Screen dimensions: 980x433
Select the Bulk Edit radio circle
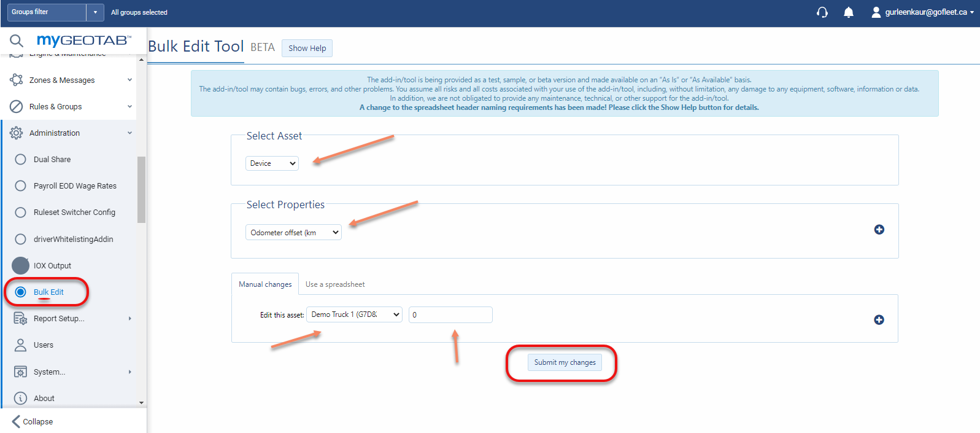20,292
